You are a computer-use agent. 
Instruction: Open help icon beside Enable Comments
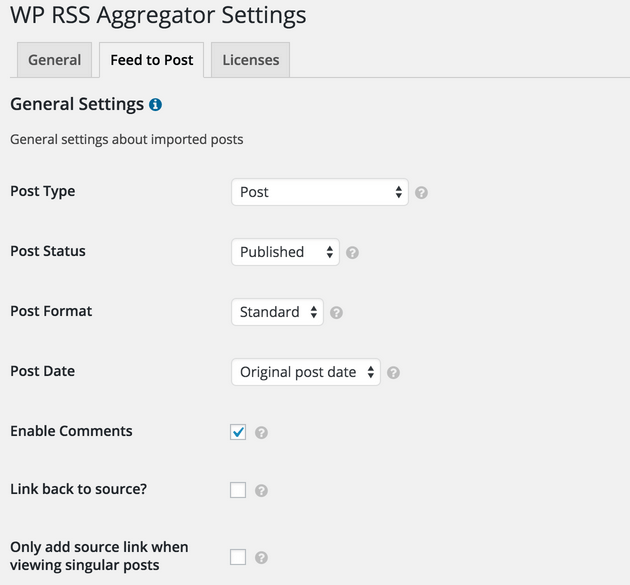261,433
